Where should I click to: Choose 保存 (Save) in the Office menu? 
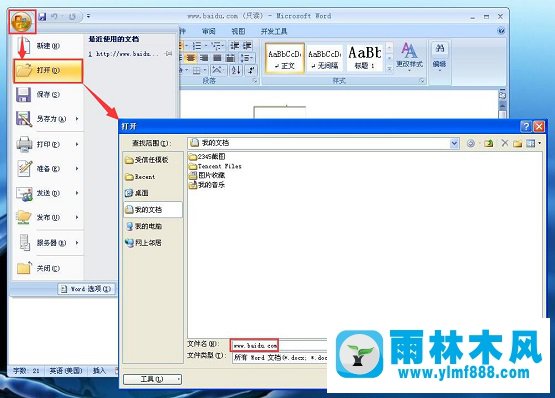(x=48, y=95)
